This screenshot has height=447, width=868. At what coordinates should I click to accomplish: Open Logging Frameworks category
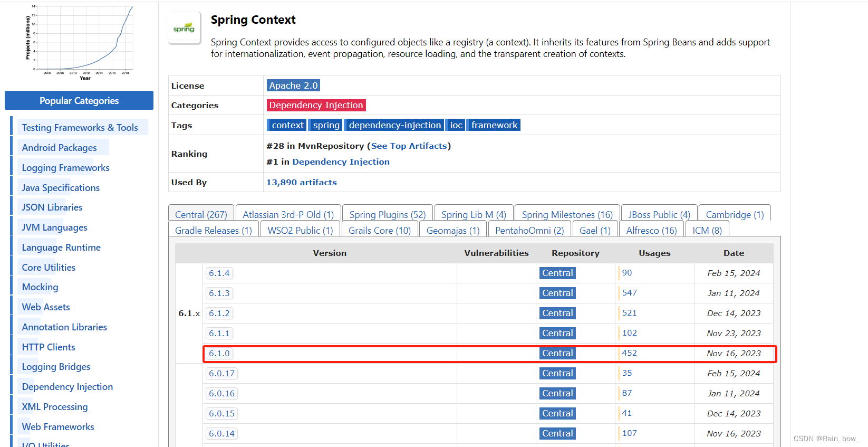click(x=65, y=167)
